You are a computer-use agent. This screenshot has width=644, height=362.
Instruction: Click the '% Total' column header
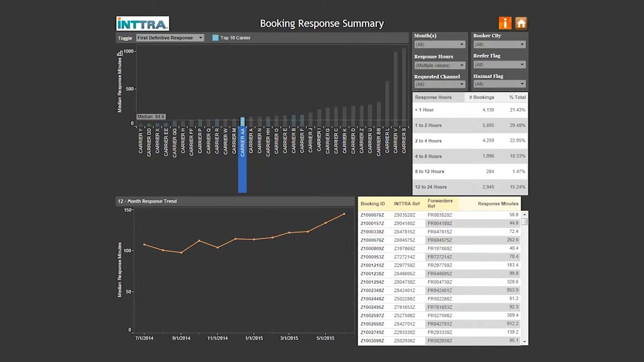(517, 98)
